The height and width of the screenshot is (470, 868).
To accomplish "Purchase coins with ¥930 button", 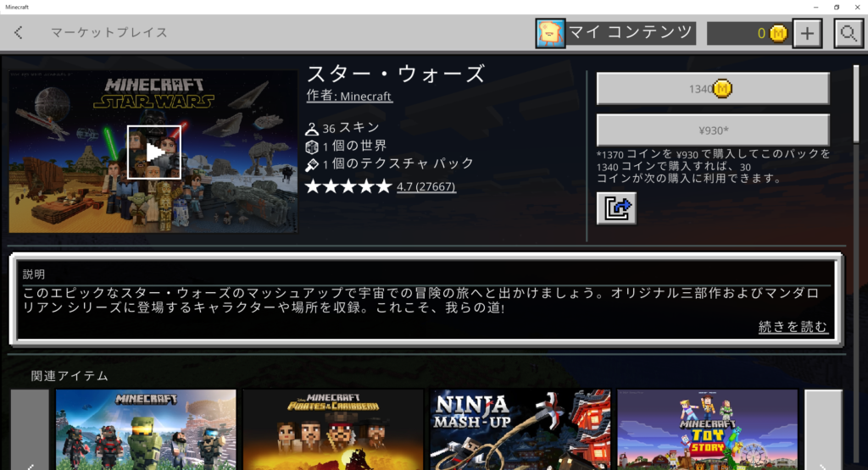I will click(x=712, y=130).
